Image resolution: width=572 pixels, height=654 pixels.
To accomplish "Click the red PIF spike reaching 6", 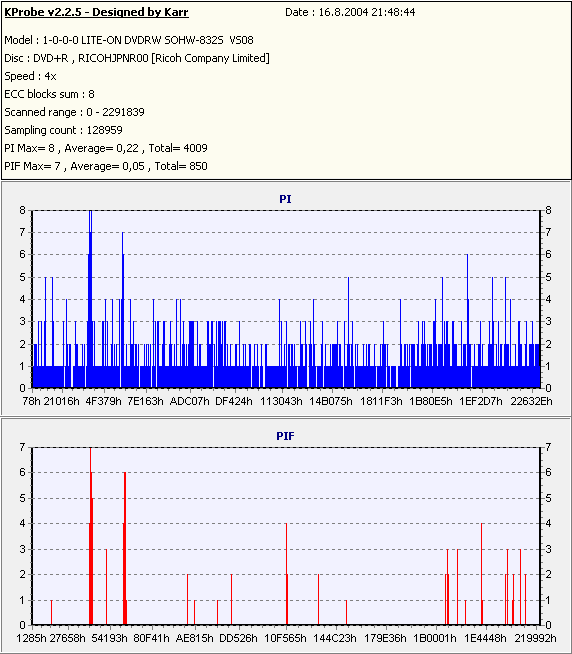I will 124,548.
